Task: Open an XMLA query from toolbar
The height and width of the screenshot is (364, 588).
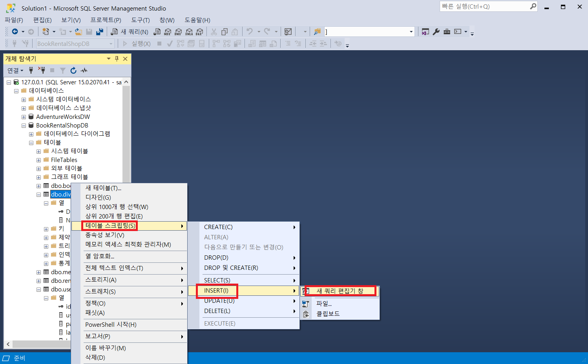Action: click(189, 31)
